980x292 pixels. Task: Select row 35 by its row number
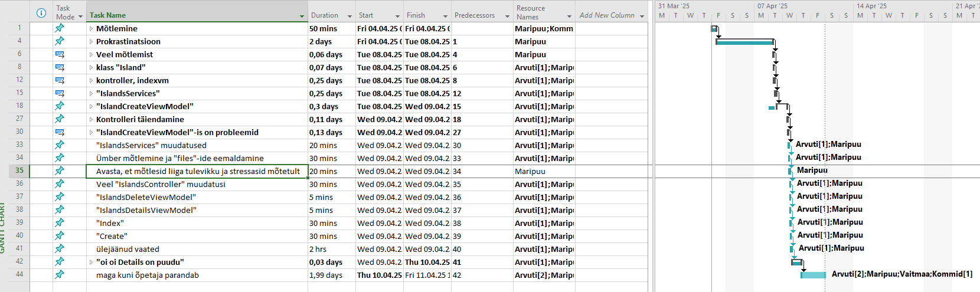pyautogui.click(x=19, y=171)
